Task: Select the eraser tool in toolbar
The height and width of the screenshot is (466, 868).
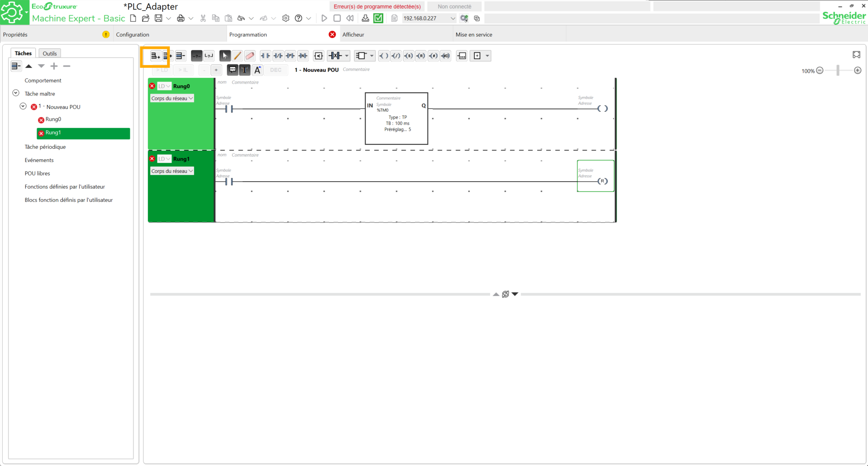Action: coord(250,56)
